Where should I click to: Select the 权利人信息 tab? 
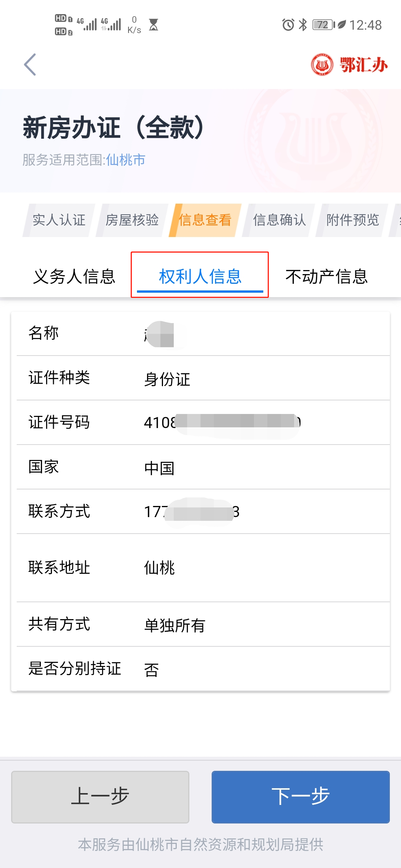click(x=200, y=277)
